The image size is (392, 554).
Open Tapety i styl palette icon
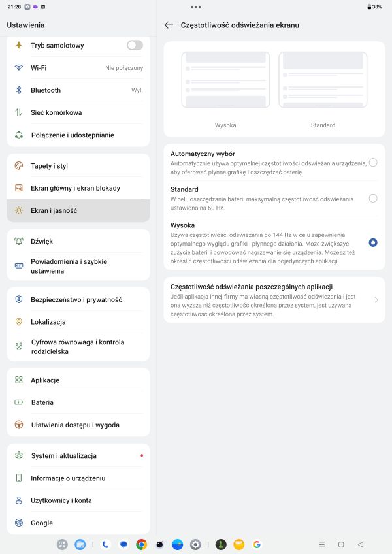click(x=19, y=166)
